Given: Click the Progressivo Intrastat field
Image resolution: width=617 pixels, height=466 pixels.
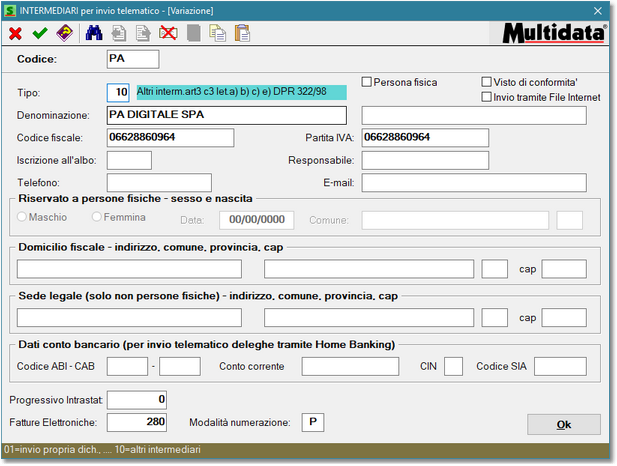Looking at the screenshot, I should (x=137, y=400).
